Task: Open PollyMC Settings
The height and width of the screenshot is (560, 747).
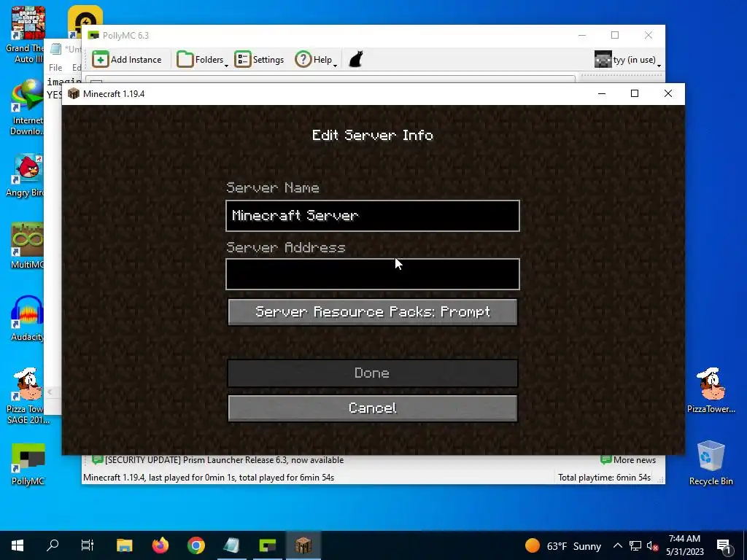Action: click(x=259, y=60)
